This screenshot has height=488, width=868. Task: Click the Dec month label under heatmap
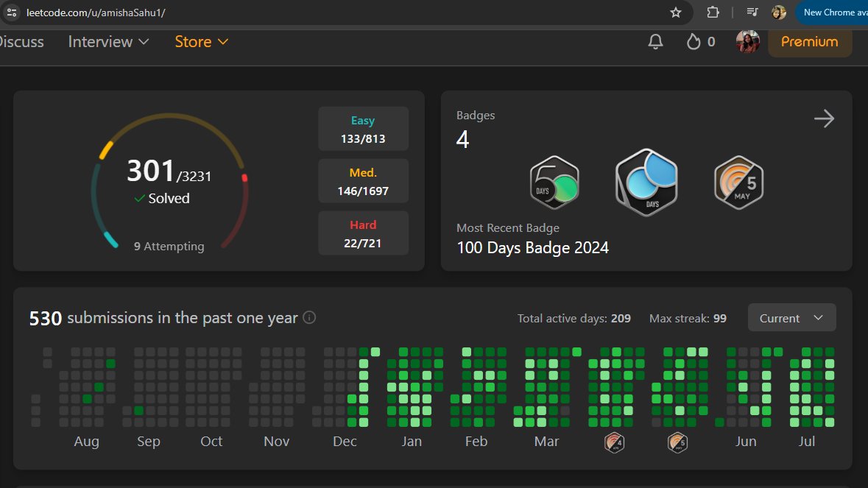point(345,441)
